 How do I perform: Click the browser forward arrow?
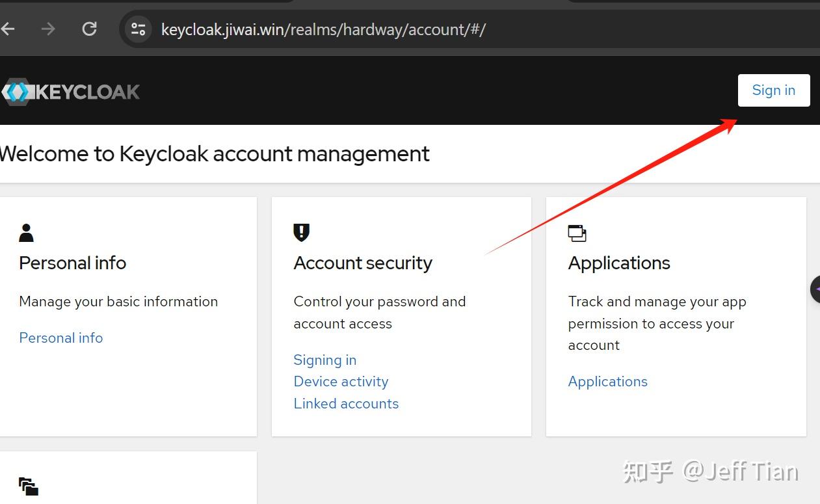pos(48,29)
